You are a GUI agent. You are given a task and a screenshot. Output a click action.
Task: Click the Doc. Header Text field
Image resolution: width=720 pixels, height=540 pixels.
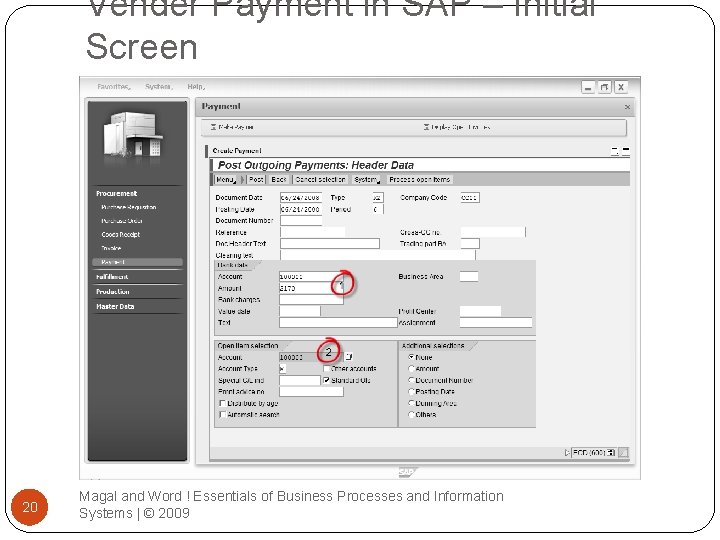(x=330, y=243)
